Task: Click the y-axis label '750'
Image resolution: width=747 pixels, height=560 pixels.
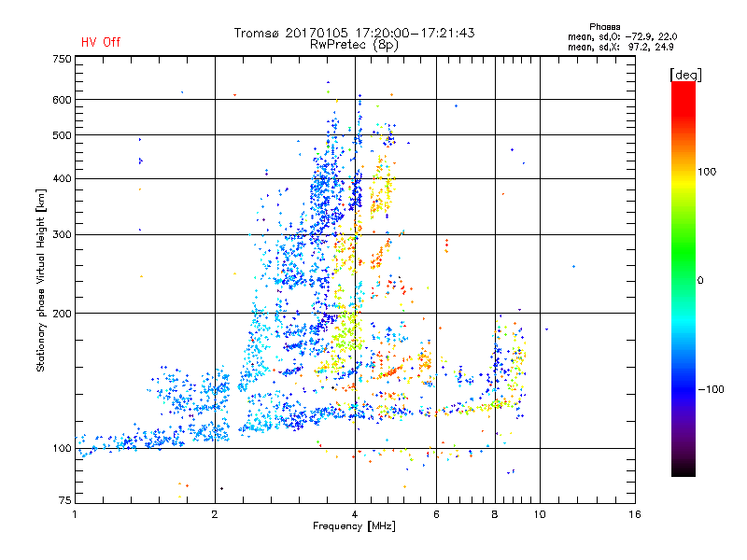Action: point(62,59)
